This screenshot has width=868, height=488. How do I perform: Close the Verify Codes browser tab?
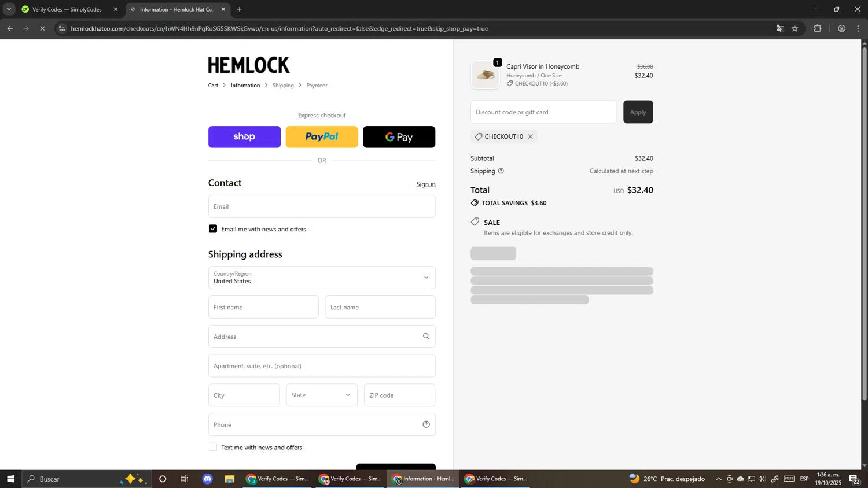point(115,9)
